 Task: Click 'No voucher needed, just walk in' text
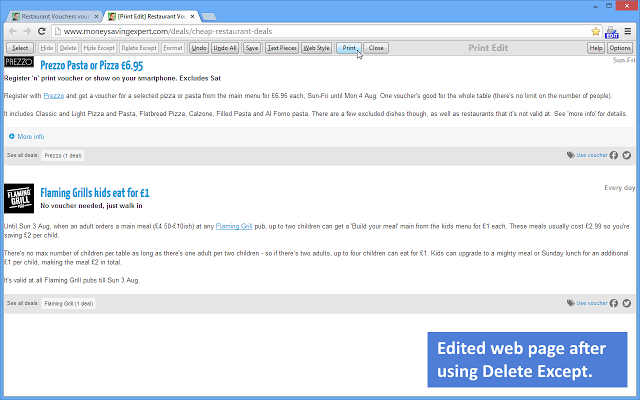(91, 206)
